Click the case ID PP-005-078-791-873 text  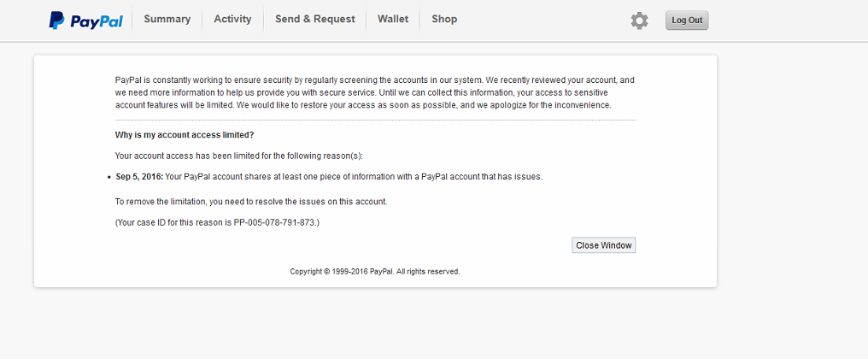275,222
